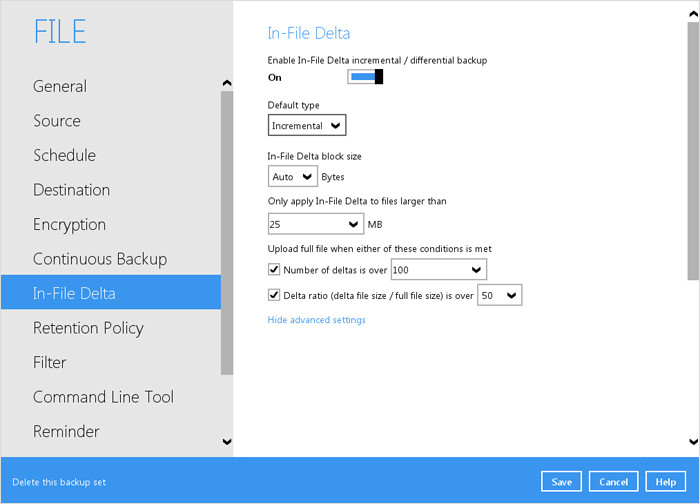Select Destination in the sidebar
This screenshot has width=700, height=504.
point(71,190)
